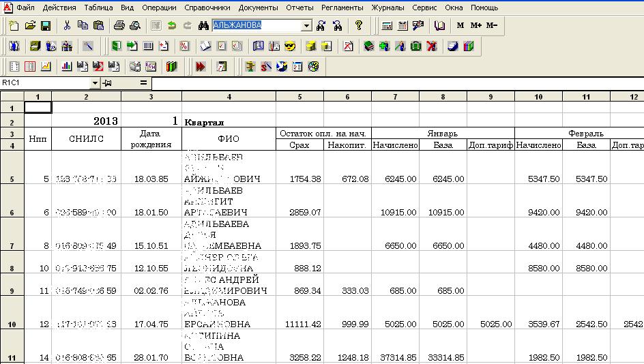Open the Журналы menu

coord(387,7)
